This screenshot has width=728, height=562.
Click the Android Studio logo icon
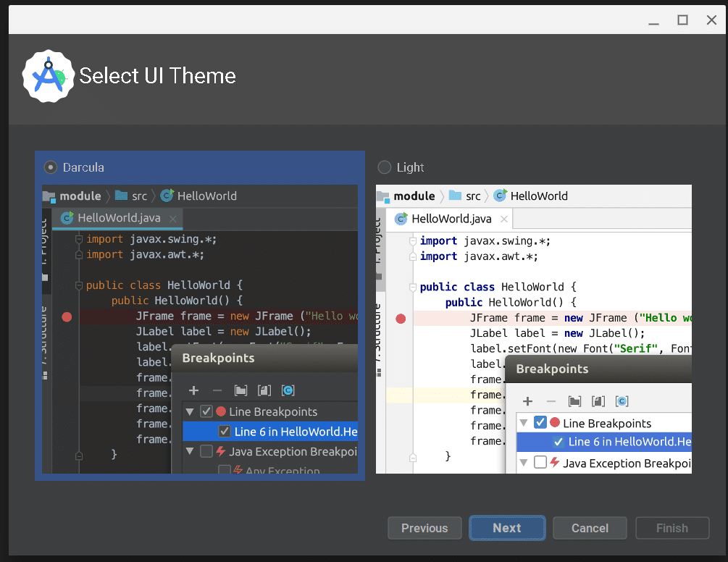(x=49, y=77)
